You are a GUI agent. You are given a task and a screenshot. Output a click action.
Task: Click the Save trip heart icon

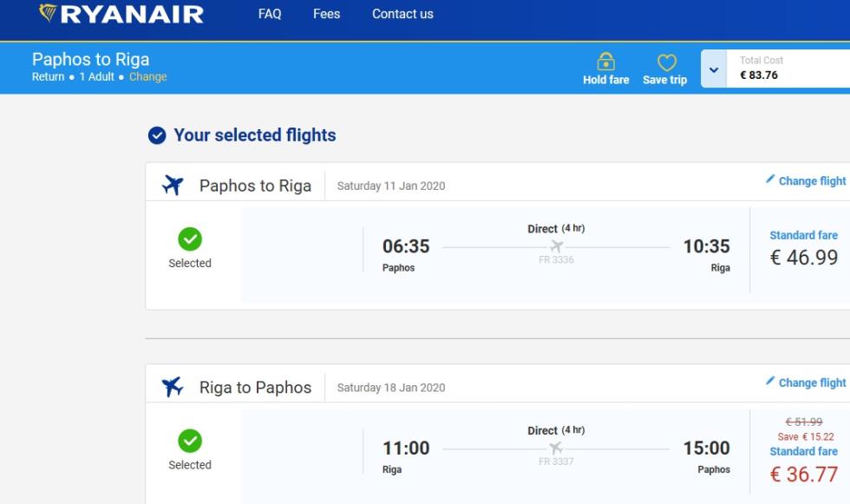click(x=666, y=62)
